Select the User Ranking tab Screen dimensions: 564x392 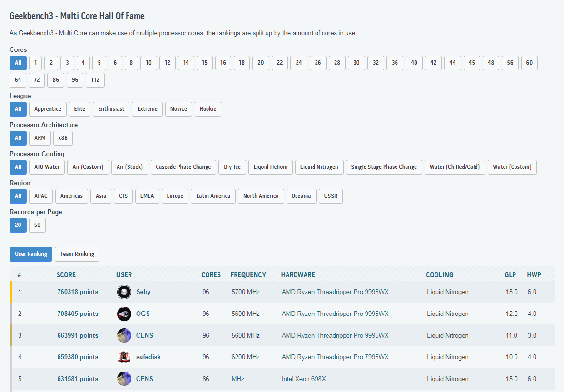pos(31,254)
